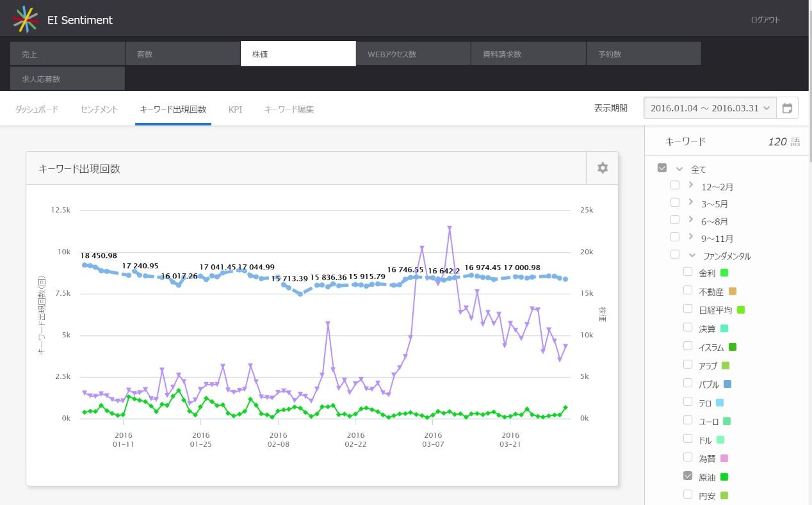Uncheck the 原油 keyword checkbox
The height and width of the screenshot is (505, 812).
tap(688, 476)
